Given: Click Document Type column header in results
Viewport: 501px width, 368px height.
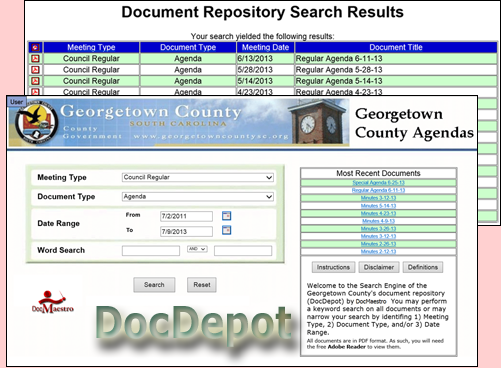Looking at the screenshot, I should [188, 47].
